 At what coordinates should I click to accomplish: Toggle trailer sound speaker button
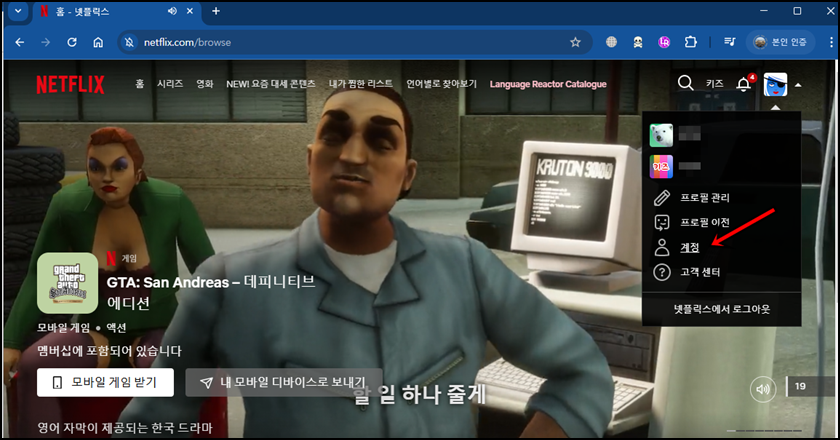point(763,389)
